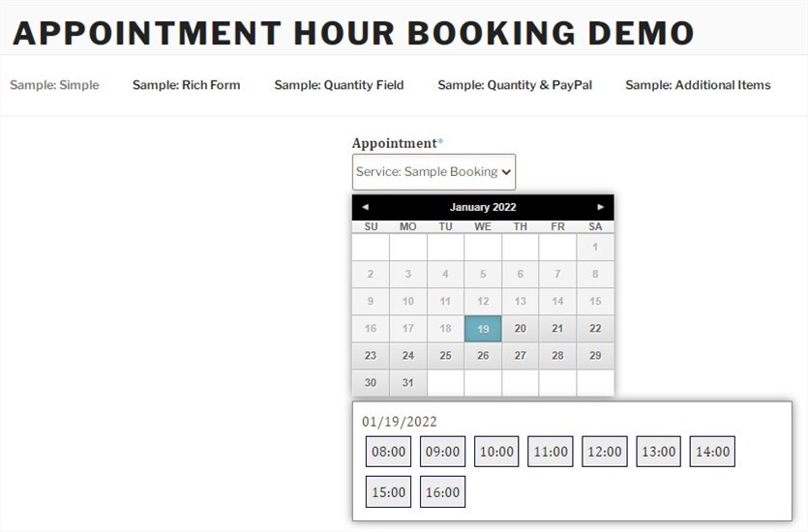Book the 16:00 time slot

pos(442,491)
